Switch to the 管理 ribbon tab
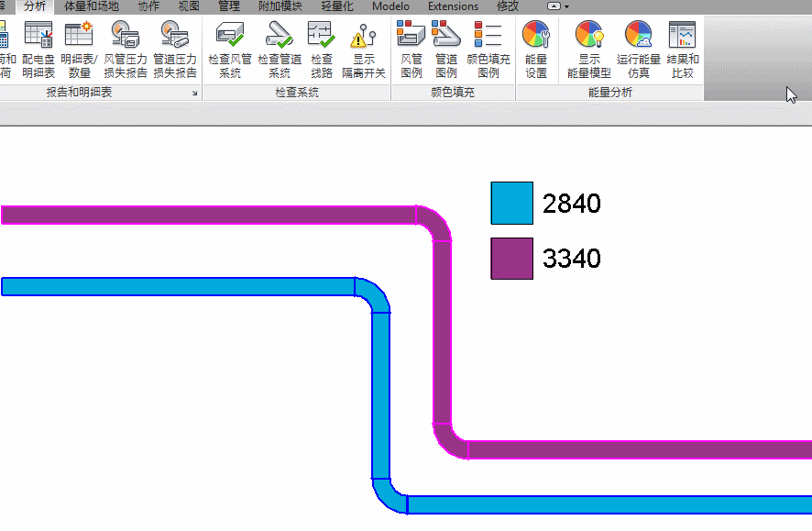Image resolution: width=812 pixels, height=531 pixels. (x=229, y=6)
